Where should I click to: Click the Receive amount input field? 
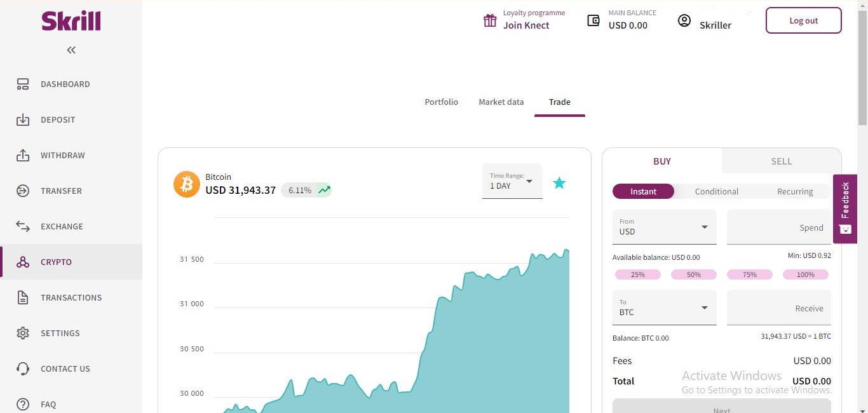point(779,308)
